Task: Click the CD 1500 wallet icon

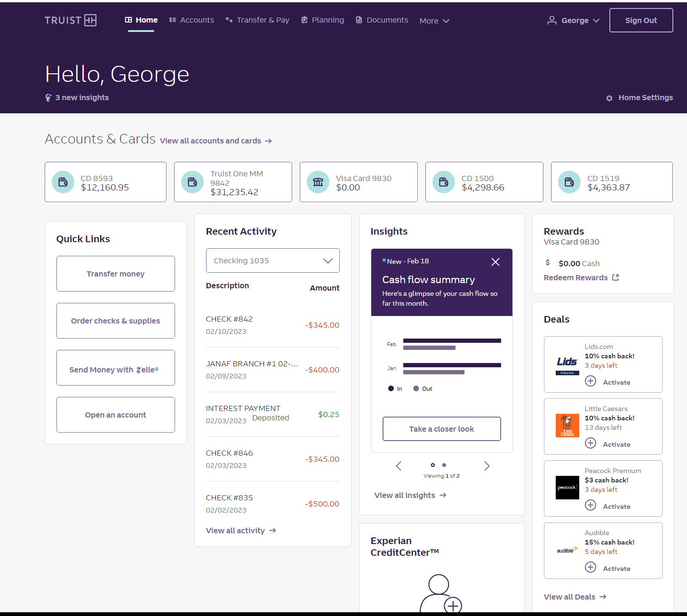Action: pos(444,182)
